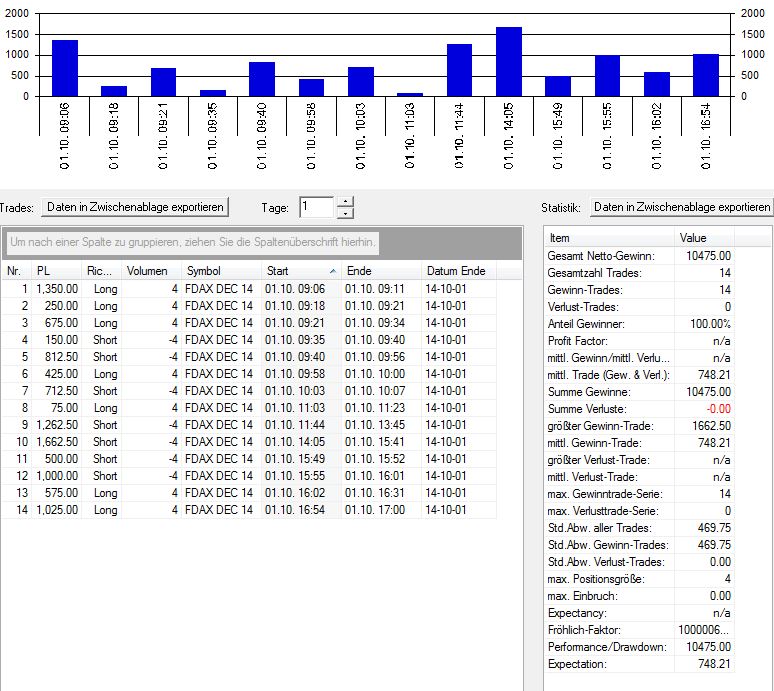
Task: Click the max. Positionsgröße statistic row
Action: coord(639,579)
